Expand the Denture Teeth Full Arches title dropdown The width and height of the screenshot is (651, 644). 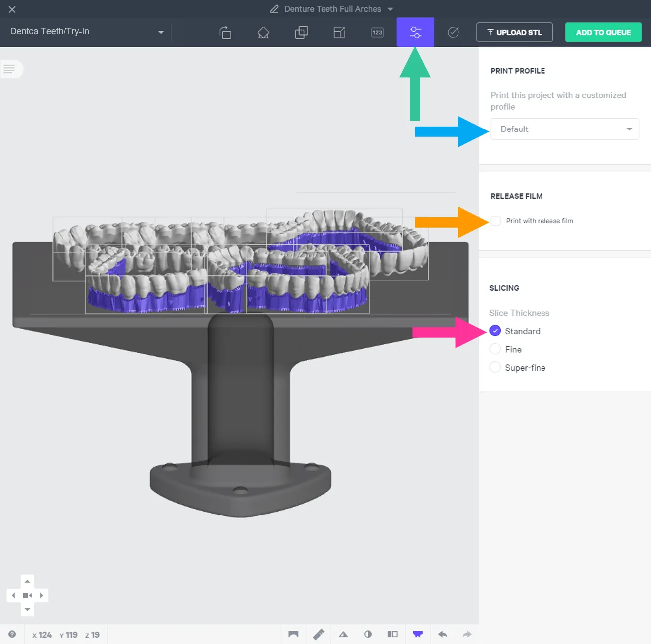pos(390,9)
